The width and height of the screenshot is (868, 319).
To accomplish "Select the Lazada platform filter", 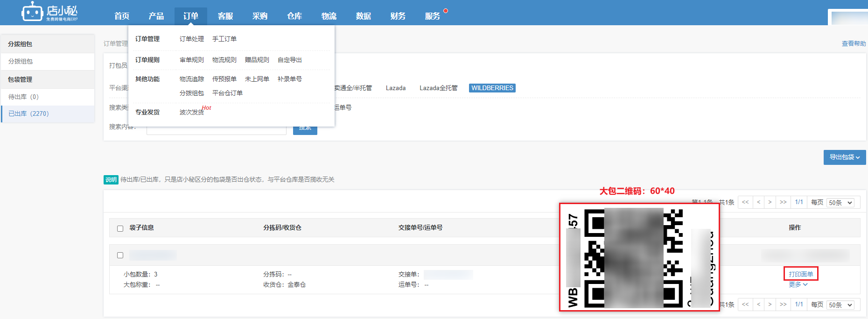I will 396,88.
